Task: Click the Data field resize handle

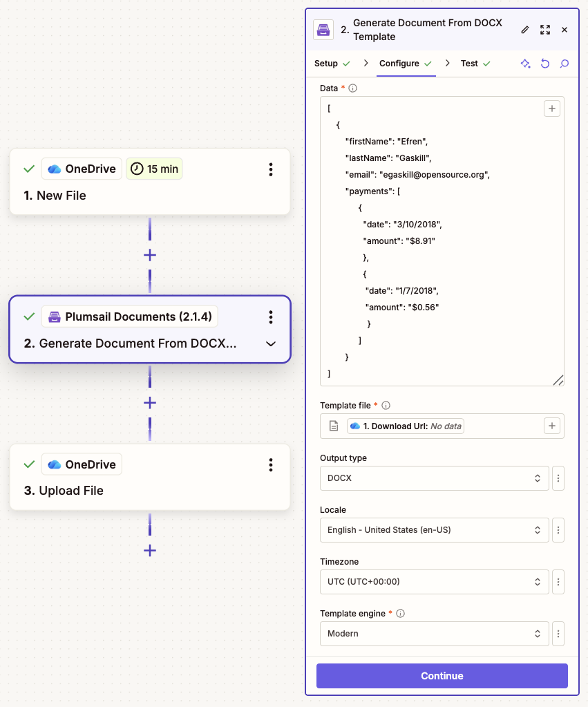Action: pos(558,380)
